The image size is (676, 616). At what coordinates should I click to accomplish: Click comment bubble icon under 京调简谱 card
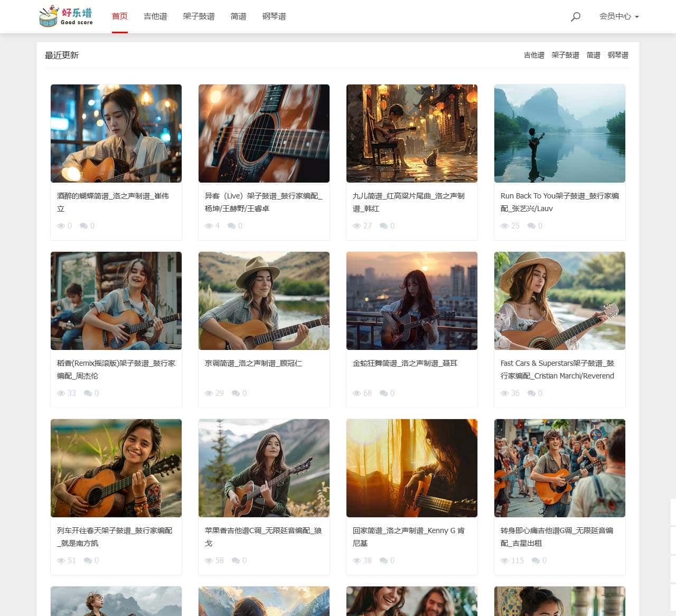(236, 393)
